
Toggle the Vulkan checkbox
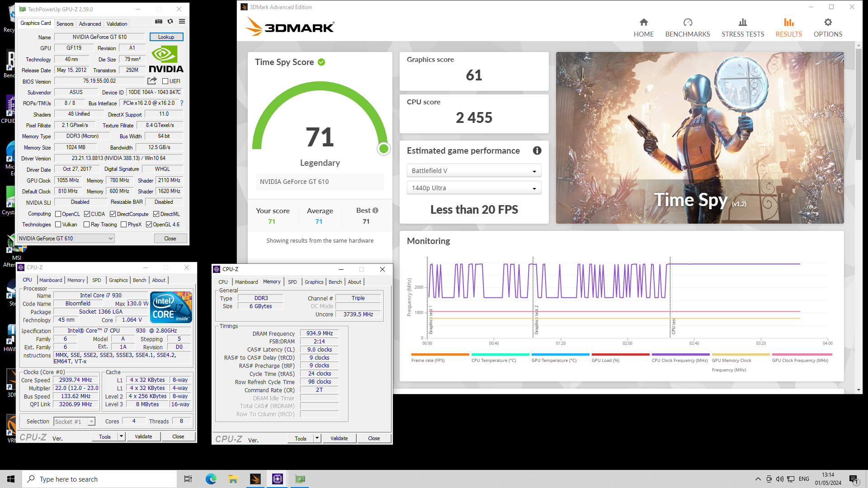58,225
